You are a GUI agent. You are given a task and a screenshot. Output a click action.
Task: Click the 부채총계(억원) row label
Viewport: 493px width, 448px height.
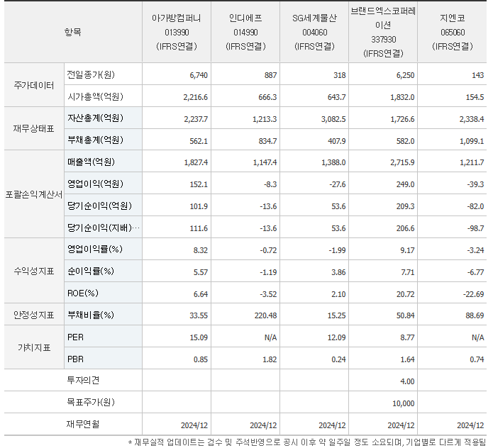[95, 140]
